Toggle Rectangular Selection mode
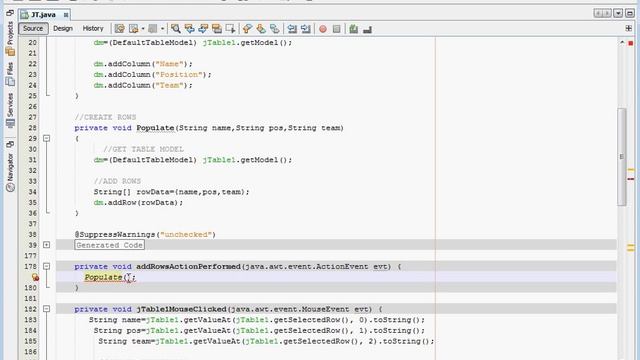This screenshot has height=360, width=640. [x=230, y=29]
